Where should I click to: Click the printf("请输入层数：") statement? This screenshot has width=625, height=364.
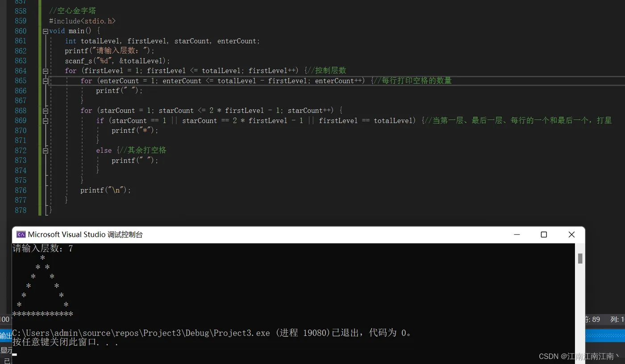pos(109,51)
